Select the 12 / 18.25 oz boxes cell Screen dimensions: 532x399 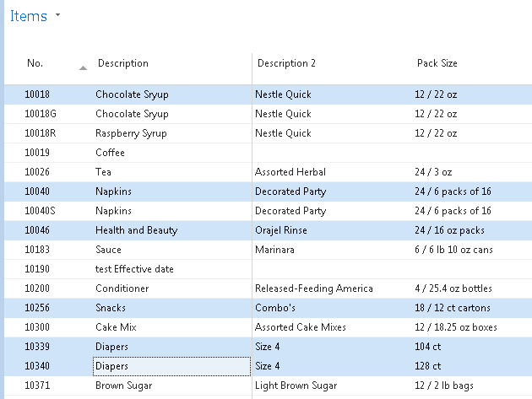pos(456,327)
